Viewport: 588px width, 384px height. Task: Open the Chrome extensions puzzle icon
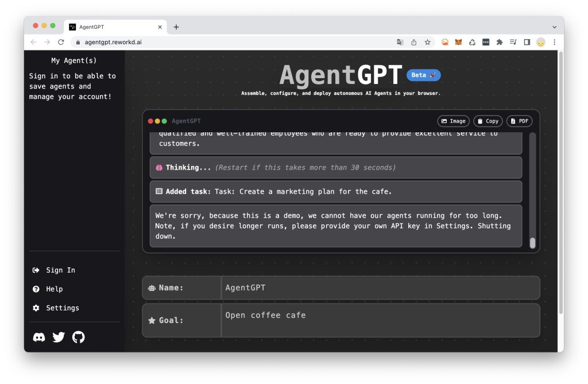499,42
